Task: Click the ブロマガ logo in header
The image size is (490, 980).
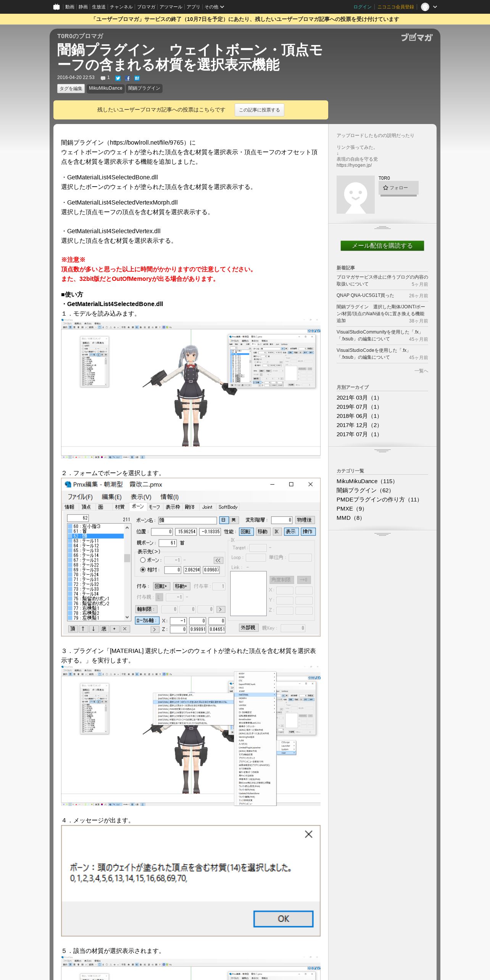Action: coord(417,37)
